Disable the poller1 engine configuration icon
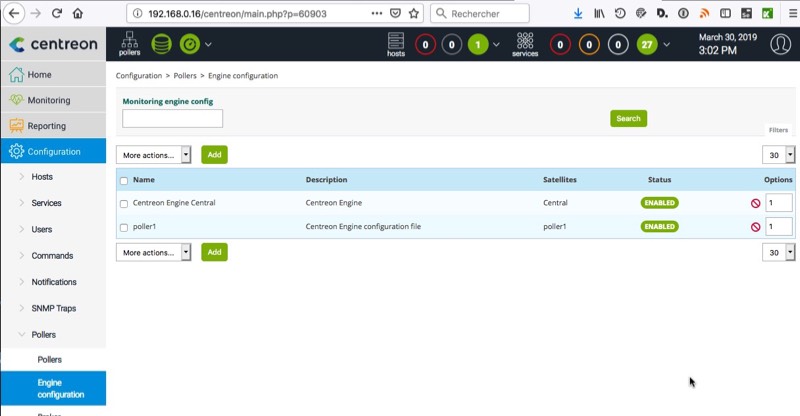This screenshot has width=800, height=416. (755, 227)
